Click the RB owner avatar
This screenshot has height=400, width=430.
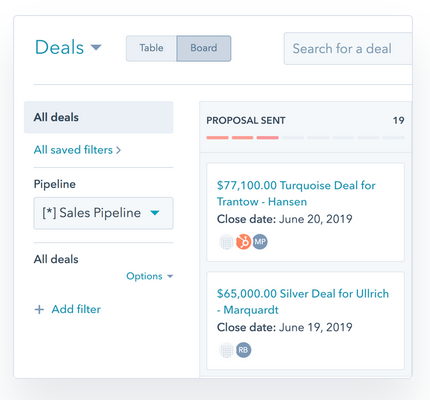243,350
